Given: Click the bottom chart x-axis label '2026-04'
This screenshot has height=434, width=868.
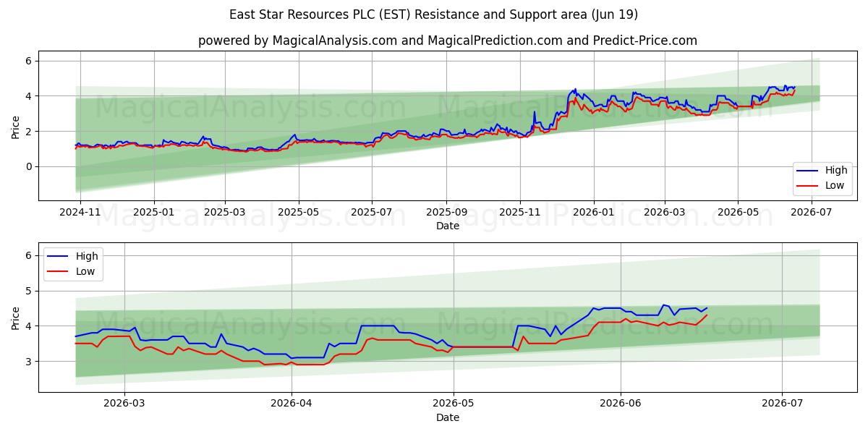Looking at the screenshot, I should click(292, 404).
